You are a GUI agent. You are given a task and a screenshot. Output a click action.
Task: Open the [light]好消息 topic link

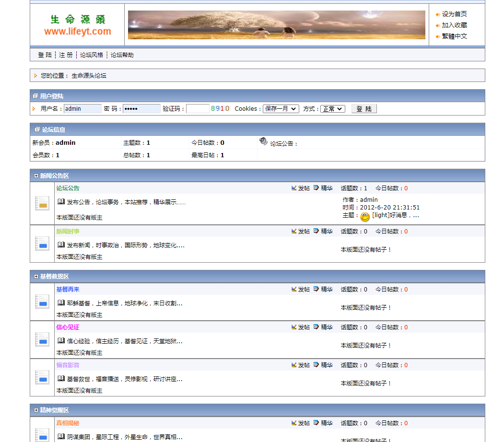coord(396,215)
